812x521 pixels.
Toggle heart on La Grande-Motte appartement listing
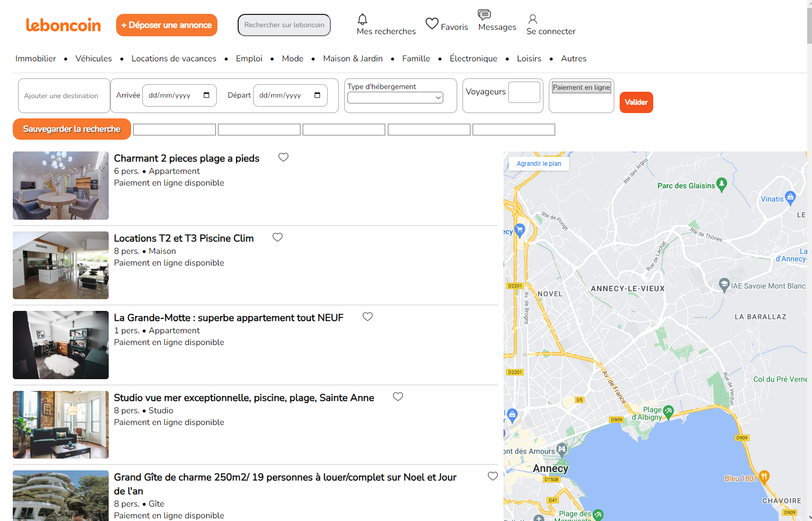coord(368,317)
